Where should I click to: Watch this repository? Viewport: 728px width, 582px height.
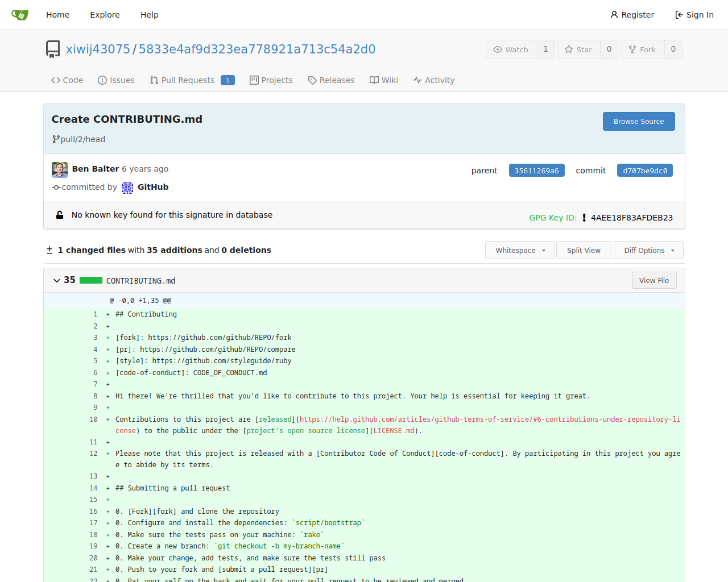[511, 49]
